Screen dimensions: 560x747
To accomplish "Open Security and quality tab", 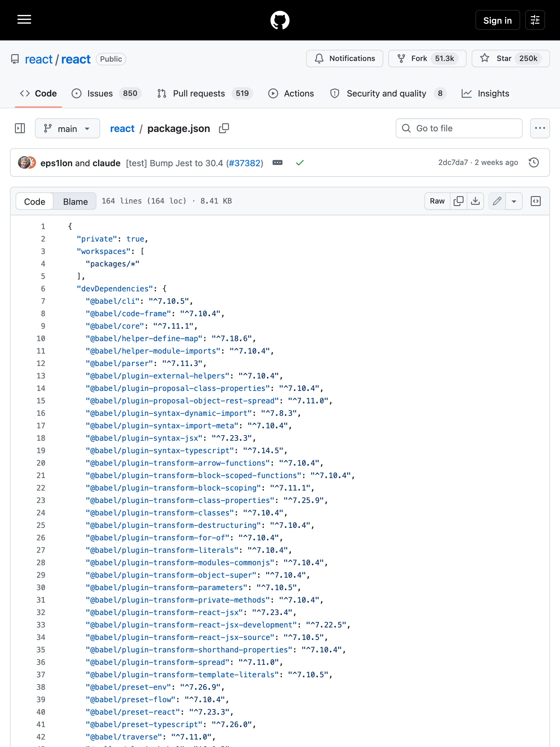I will [388, 94].
